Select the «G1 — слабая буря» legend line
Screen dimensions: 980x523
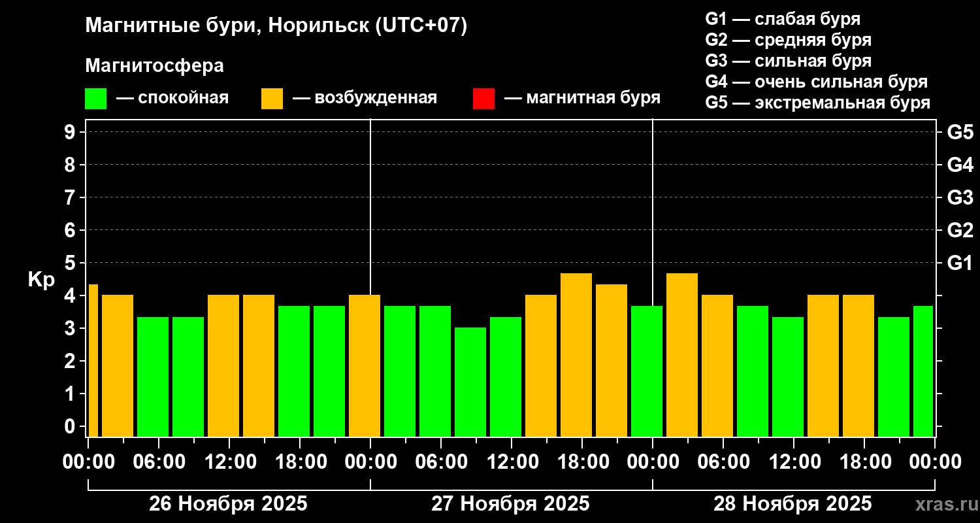coord(783,18)
